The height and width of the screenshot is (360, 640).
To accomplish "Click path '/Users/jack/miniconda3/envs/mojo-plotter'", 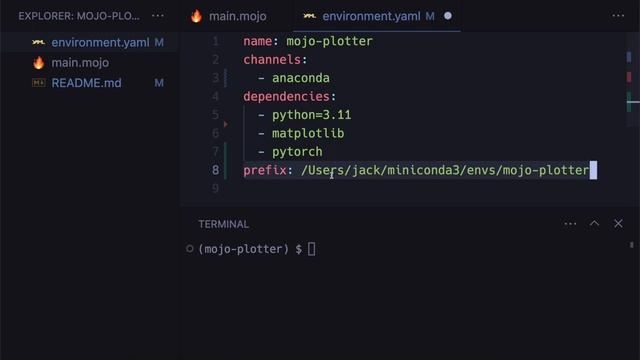I will [x=445, y=170].
